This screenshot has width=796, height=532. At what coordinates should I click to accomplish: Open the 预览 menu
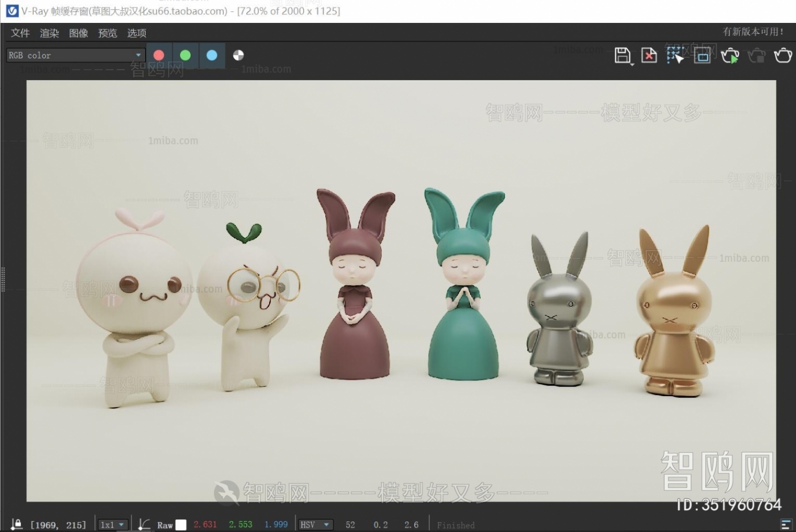point(108,33)
